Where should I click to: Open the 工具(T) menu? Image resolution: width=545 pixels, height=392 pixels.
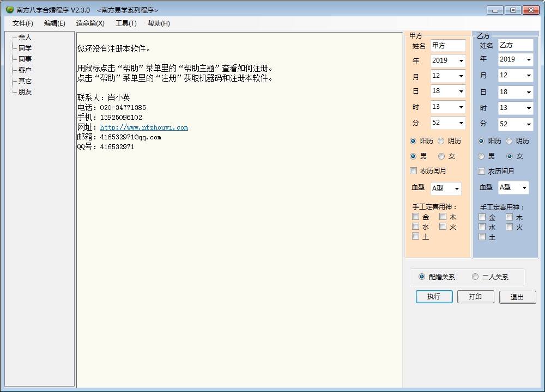tap(126, 23)
